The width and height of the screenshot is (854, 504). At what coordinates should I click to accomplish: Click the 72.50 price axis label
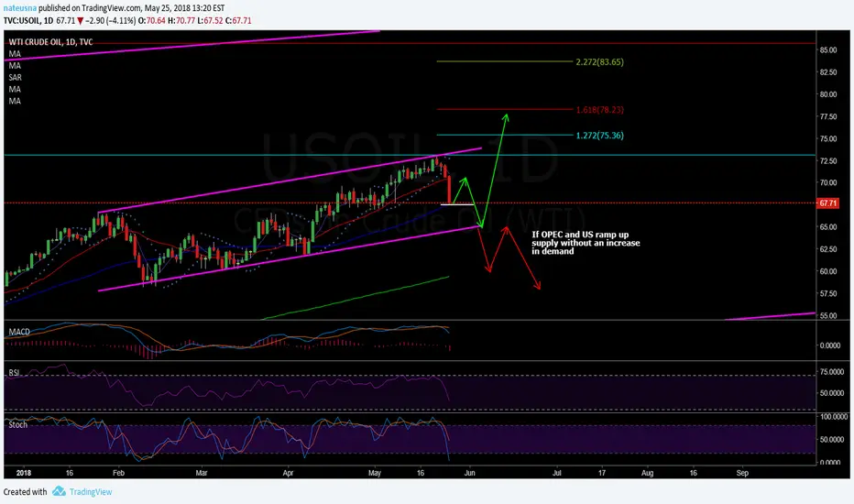point(827,160)
